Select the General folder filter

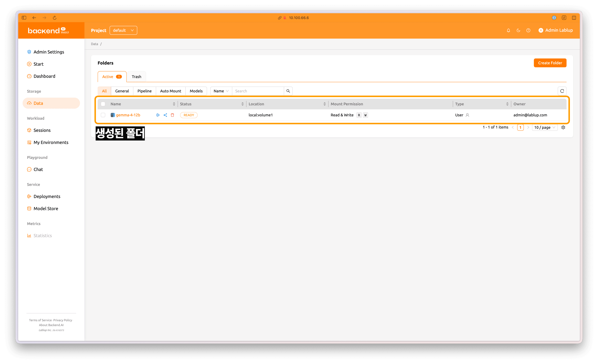tap(122, 91)
